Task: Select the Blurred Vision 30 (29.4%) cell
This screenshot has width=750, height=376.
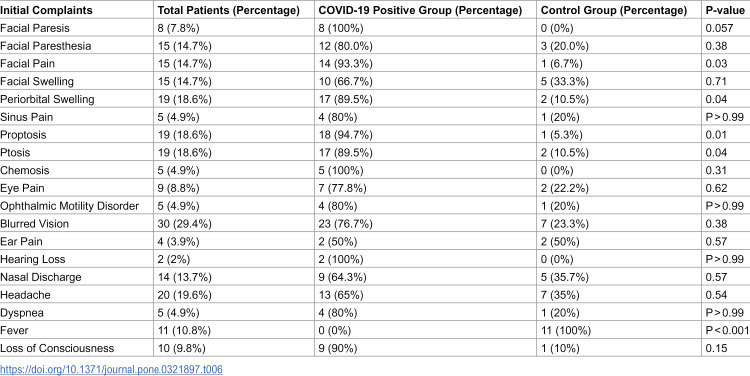Action: point(185,223)
